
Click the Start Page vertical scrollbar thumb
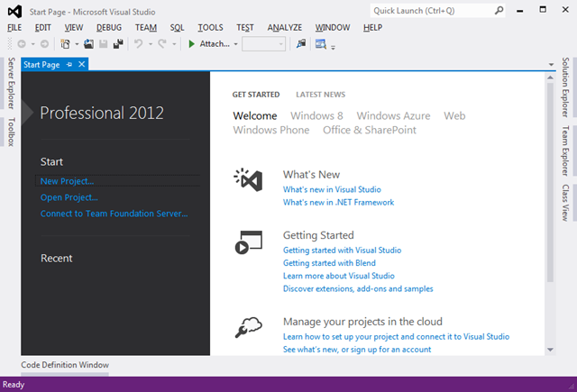click(550, 183)
